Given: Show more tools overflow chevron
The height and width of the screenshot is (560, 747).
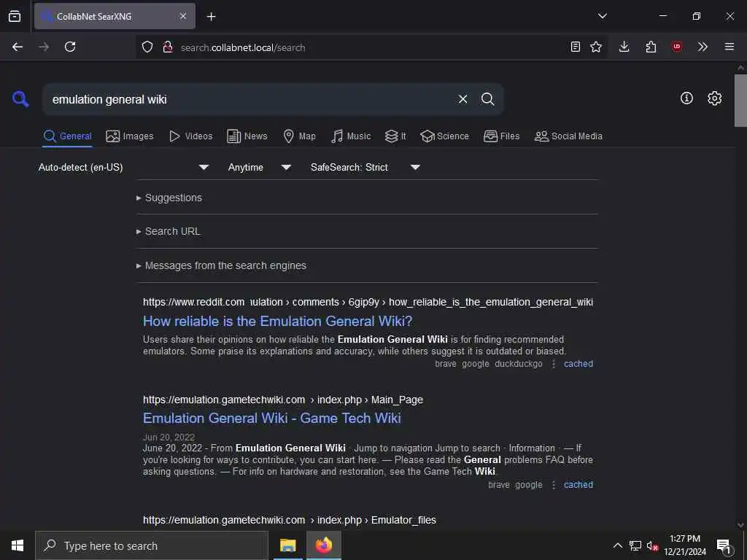Looking at the screenshot, I should coord(703,47).
